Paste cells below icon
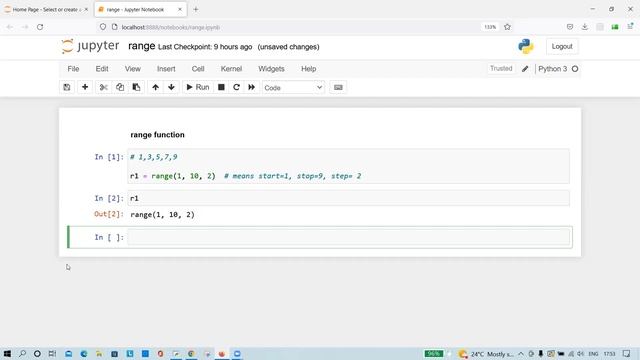The width and height of the screenshot is (640, 360). pyautogui.click(x=136, y=87)
